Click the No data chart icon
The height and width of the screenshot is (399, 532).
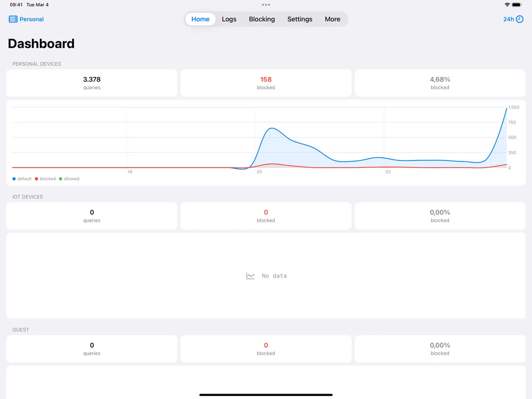(250, 276)
